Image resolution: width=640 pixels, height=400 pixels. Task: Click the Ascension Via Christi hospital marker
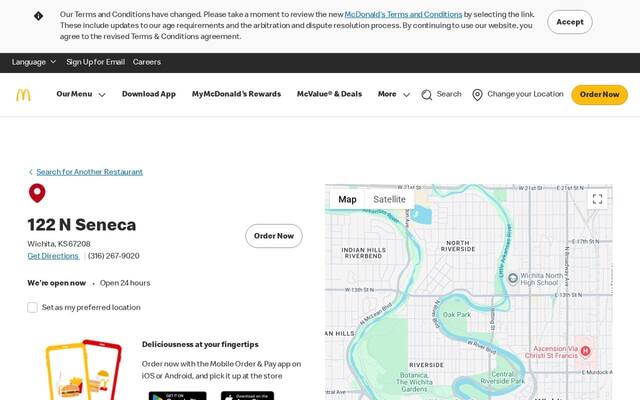point(585,351)
